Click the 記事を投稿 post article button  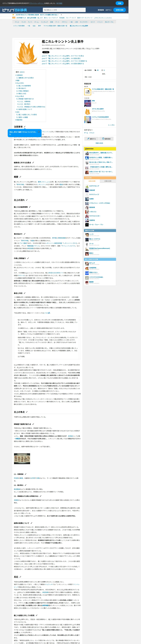[120, 10]
